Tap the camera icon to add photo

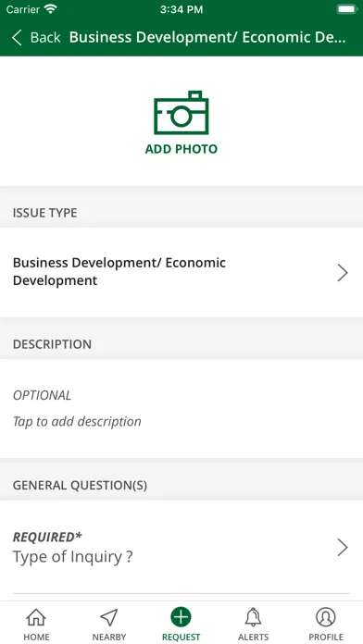pos(181,113)
